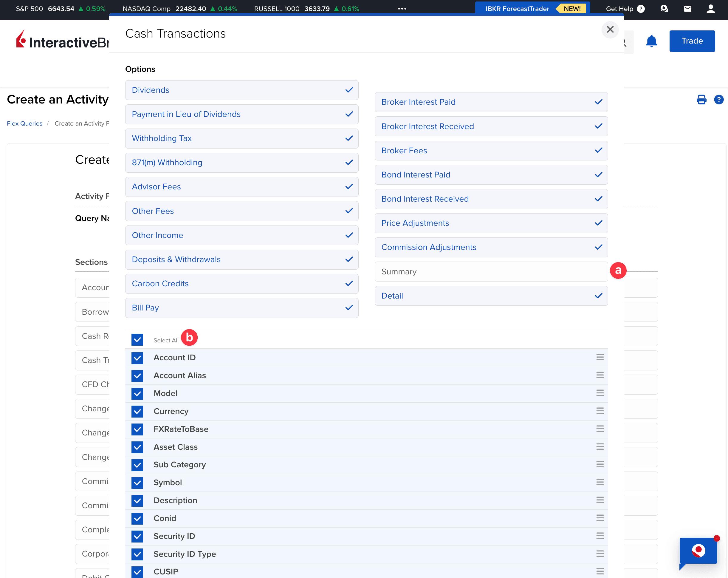Open the chat bubbles icon in header
Viewport: 728px width, 578px height.
coord(664,9)
